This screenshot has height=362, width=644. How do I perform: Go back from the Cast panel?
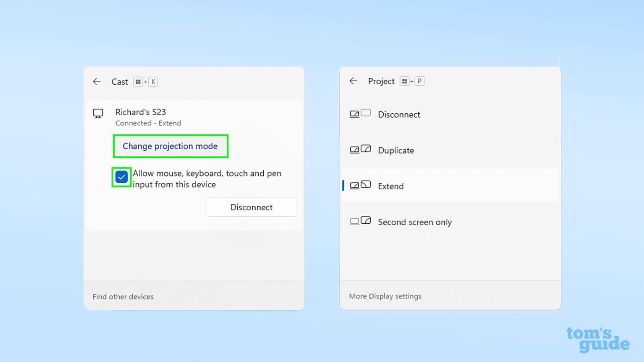[97, 82]
